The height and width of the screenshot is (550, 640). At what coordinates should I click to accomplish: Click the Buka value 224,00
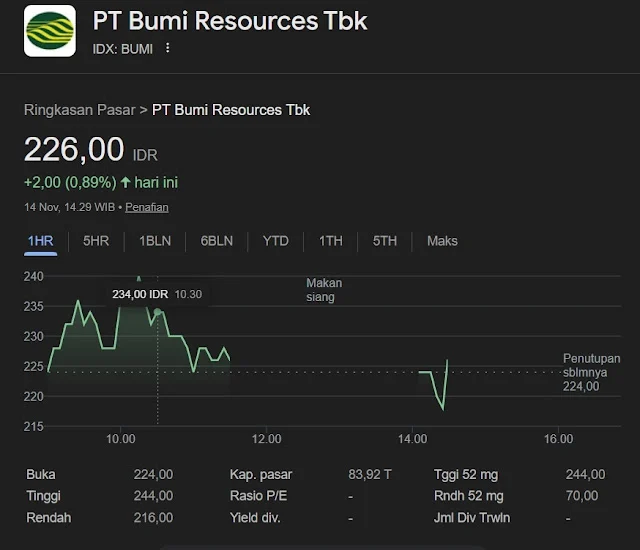pos(153,475)
